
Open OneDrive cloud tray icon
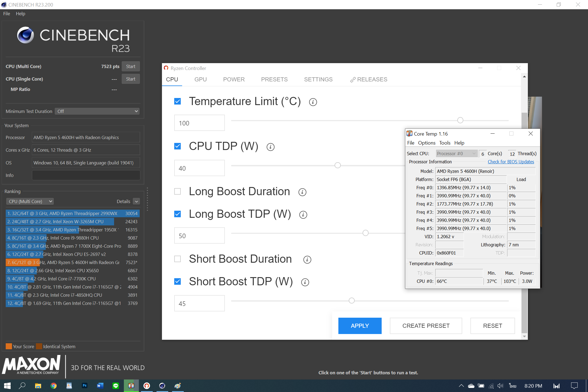[x=471, y=386]
